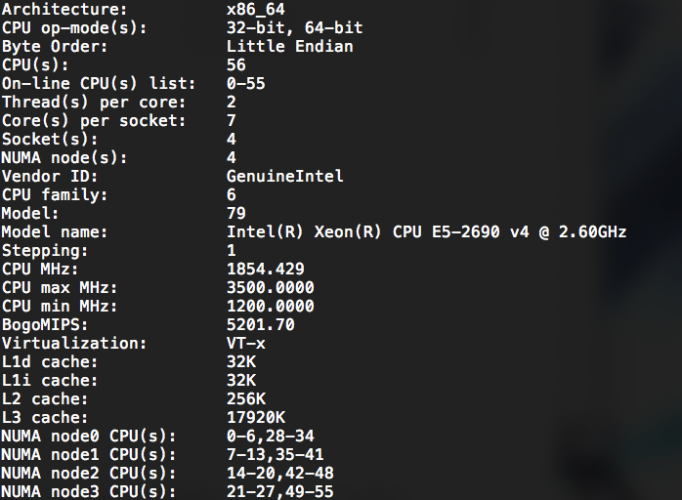Click the GenuineIntel vendor ID value
Image resolution: width=682 pixels, height=500 pixels.
[285, 177]
